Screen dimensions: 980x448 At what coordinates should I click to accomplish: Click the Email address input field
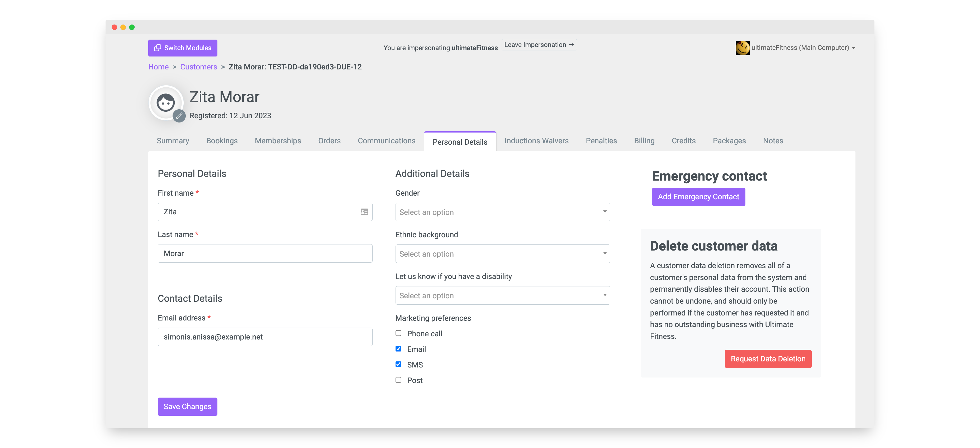(x=265, y=337)
